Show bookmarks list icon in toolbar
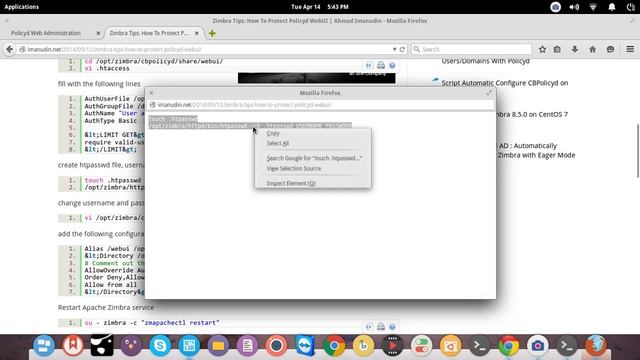640x360 pixels. click(x=557, y=49)
